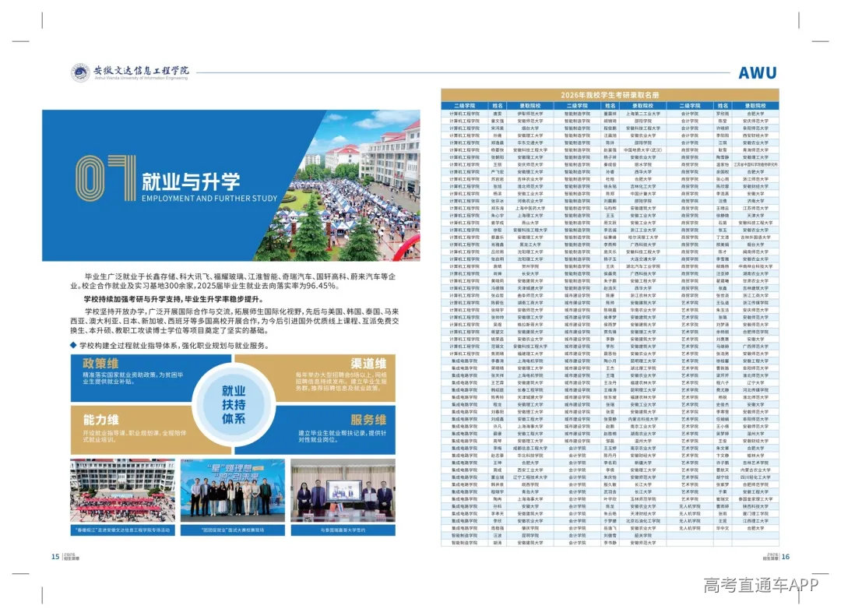Open the group photo on the contest stage

(x=233, y=491)
